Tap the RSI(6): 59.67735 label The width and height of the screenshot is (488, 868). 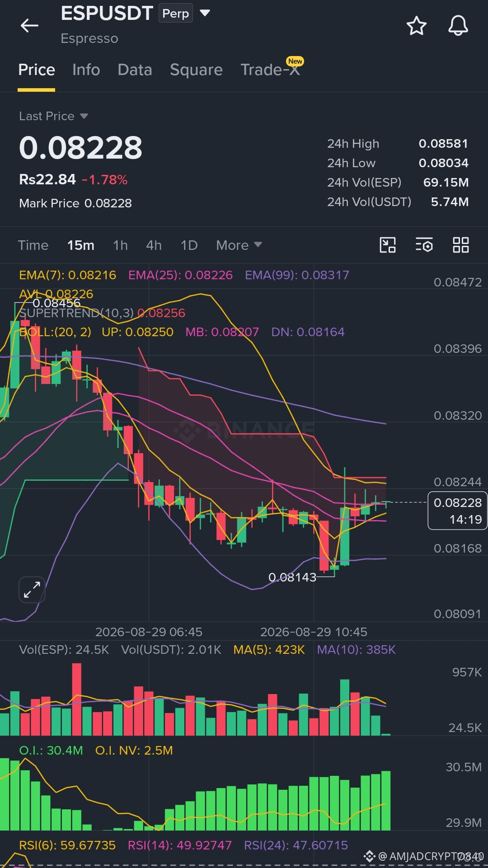[x=67, y=845]
